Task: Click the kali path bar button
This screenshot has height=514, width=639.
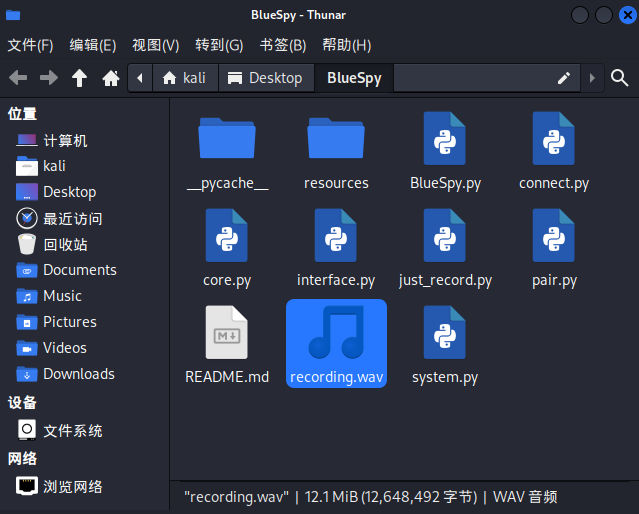Action: point(184,78)
